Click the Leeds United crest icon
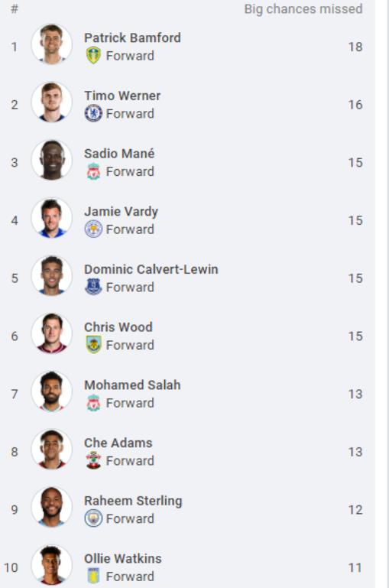The height and width of the screenshot is (588, 389). pyautogui.click(x=93, y=56)
